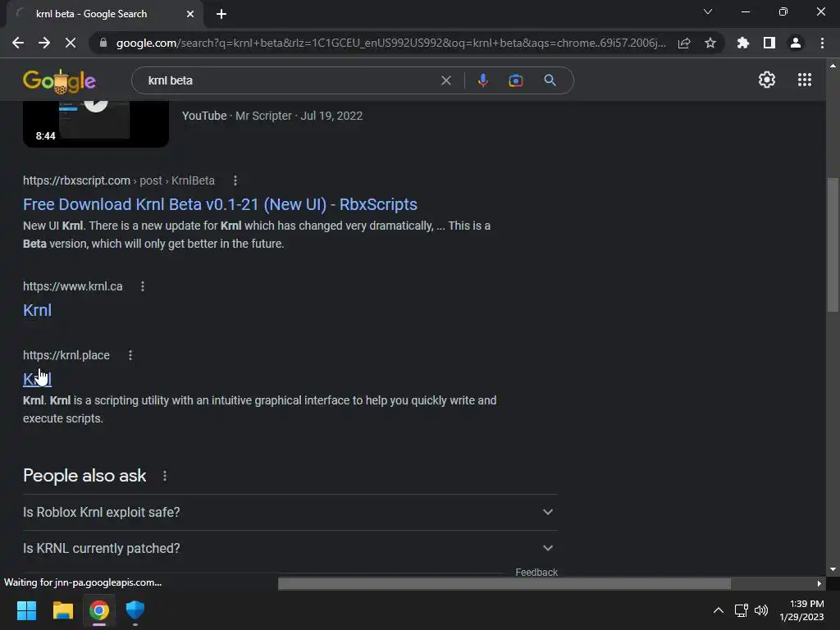
Task: Open Google quick settings gear
Action: click(x=767, y=80)
